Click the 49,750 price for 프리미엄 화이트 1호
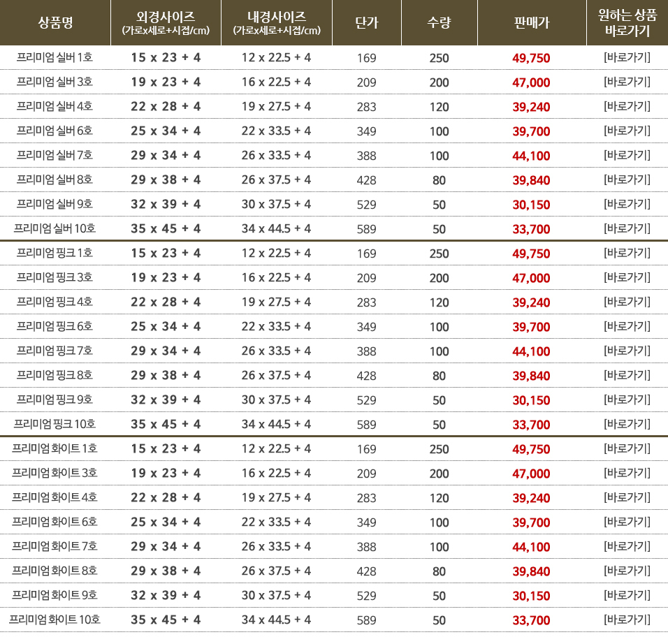668x644 pixels. pyautogui.click(x=531, y=449)
